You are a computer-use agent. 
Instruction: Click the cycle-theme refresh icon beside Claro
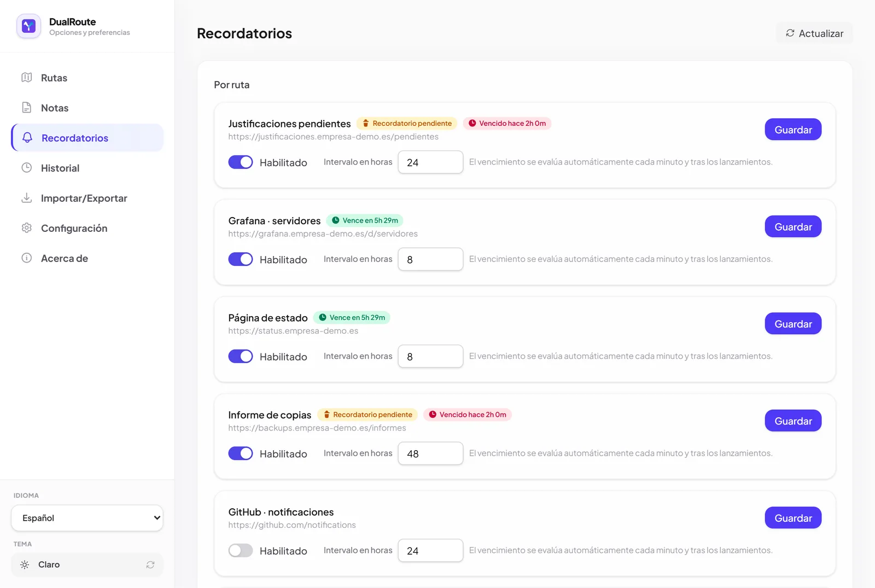tap(150, 564)
